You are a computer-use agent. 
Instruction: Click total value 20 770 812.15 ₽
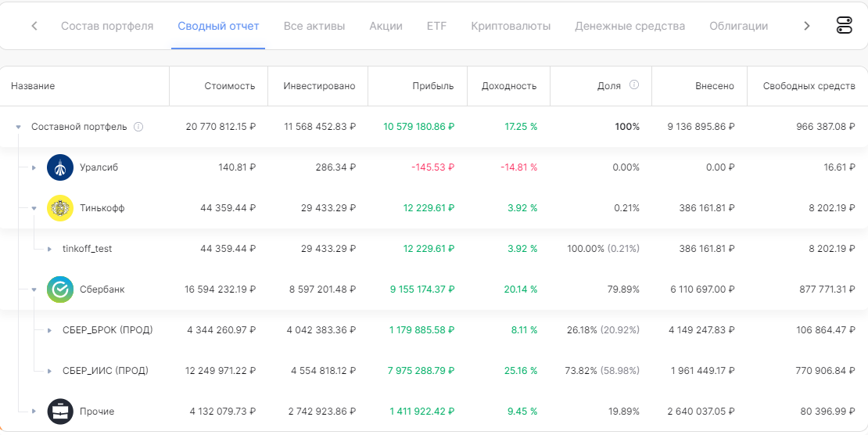[221, 127]
